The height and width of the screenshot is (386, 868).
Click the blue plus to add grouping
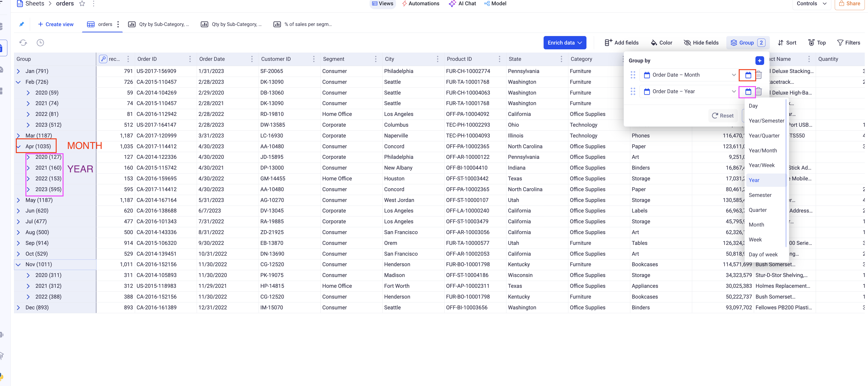pos(760,60)
